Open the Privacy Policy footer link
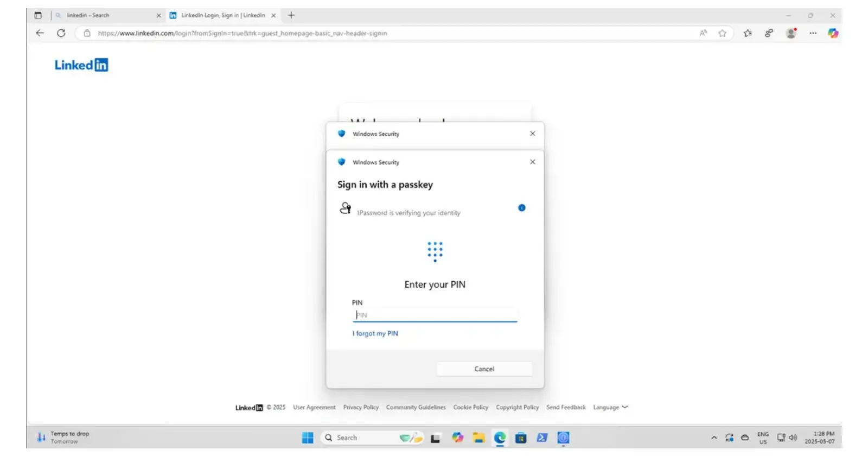 point(361,407)
